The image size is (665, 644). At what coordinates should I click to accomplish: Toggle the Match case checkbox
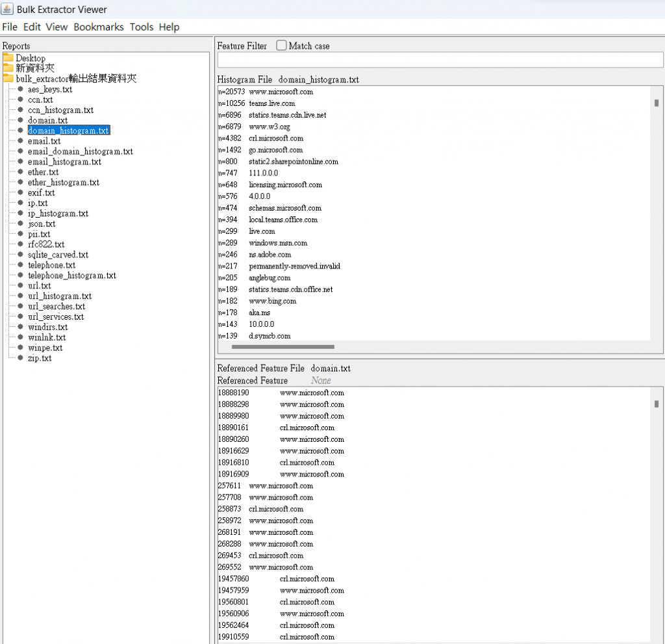281,45
